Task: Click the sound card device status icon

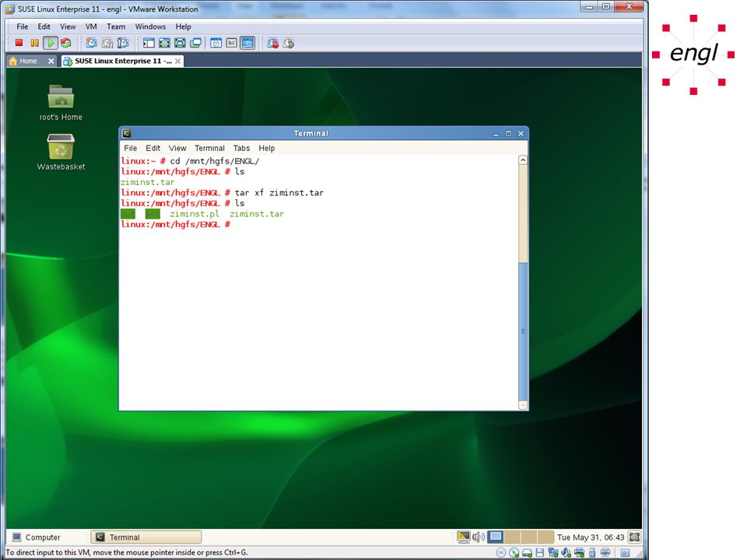Action: pyautogui.click(x=566, y=552)
